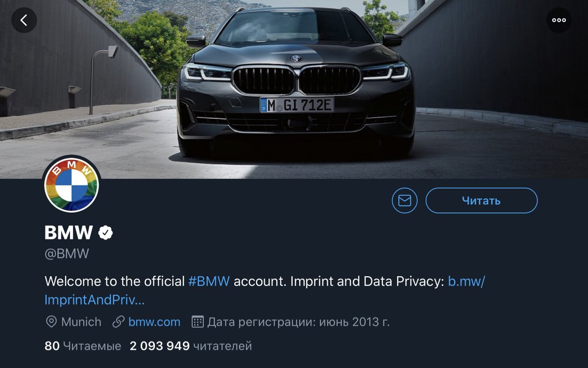Click the Дата регистрации июнь 2013 text
Image resolution: width=588 pixels, height=368 pixels.
click(x=298, y=322)
